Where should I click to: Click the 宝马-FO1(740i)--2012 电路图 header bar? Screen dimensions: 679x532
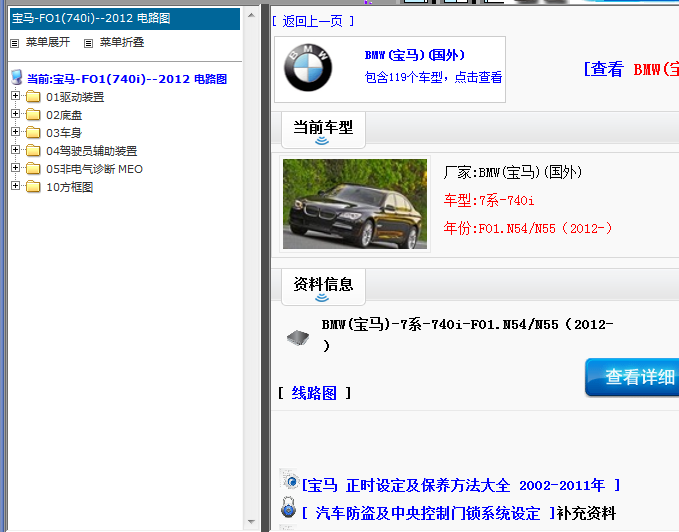pos(125,19)
